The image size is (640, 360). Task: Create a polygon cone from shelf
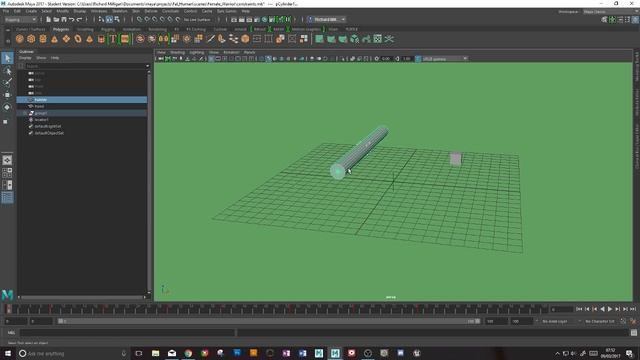[x=54, y=39]
